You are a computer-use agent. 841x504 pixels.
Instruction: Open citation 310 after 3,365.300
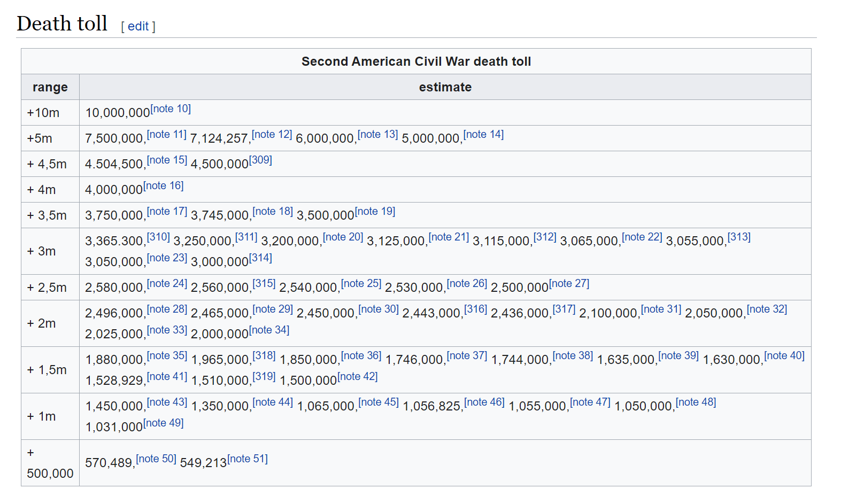(158, 237)
